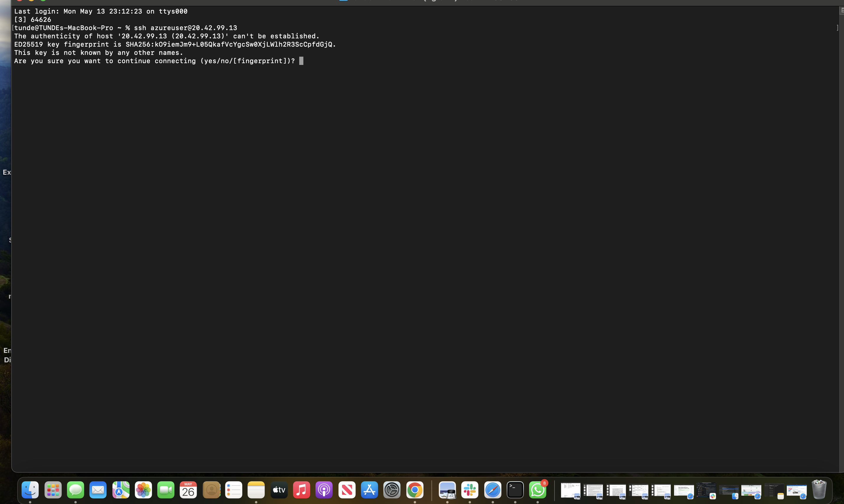Switch to Google Chrome
The width and height of the screenshot is (844, 504).
415,490
